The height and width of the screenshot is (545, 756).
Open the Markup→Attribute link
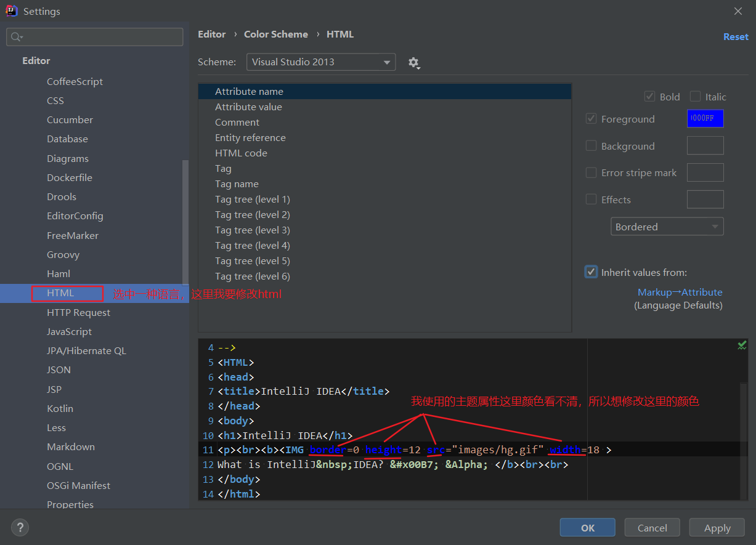(x=680, y=292)
